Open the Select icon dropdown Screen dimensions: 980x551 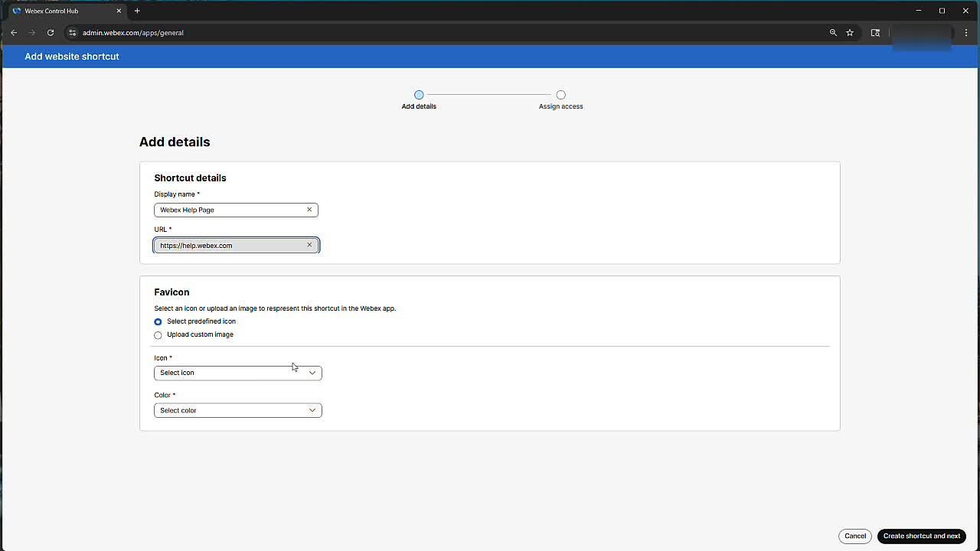click(x=237, y=373)
